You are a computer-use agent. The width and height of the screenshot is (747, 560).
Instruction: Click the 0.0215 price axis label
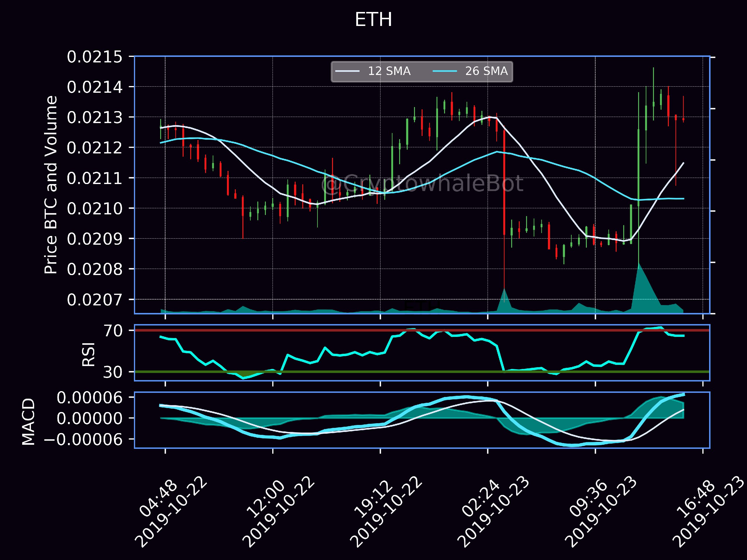[x=95, y=57]
